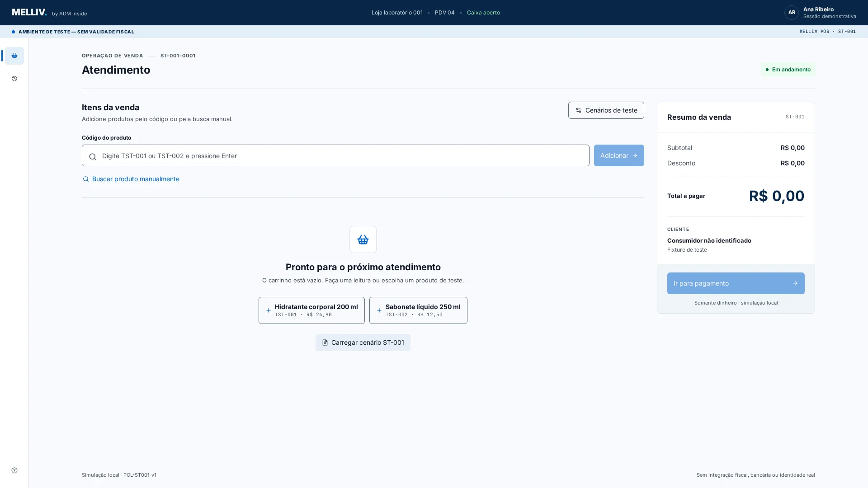Click Buscar produto manualmente link
The height and width of the screenshot is (488, 868).
pos(131,179)
